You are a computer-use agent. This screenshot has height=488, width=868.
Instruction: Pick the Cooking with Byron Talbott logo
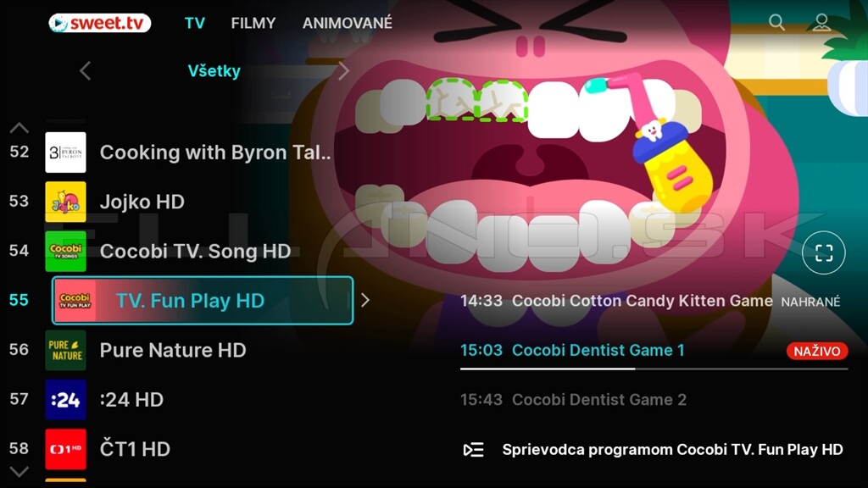pyautogui.click(x=65, y=152)
